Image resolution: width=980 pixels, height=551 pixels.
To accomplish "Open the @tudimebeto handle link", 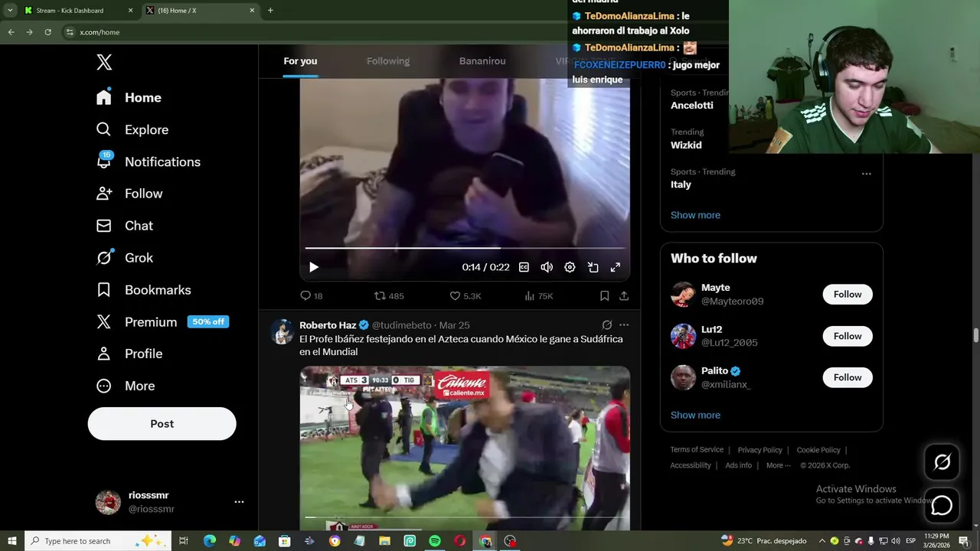I will [x=402, y=325].
